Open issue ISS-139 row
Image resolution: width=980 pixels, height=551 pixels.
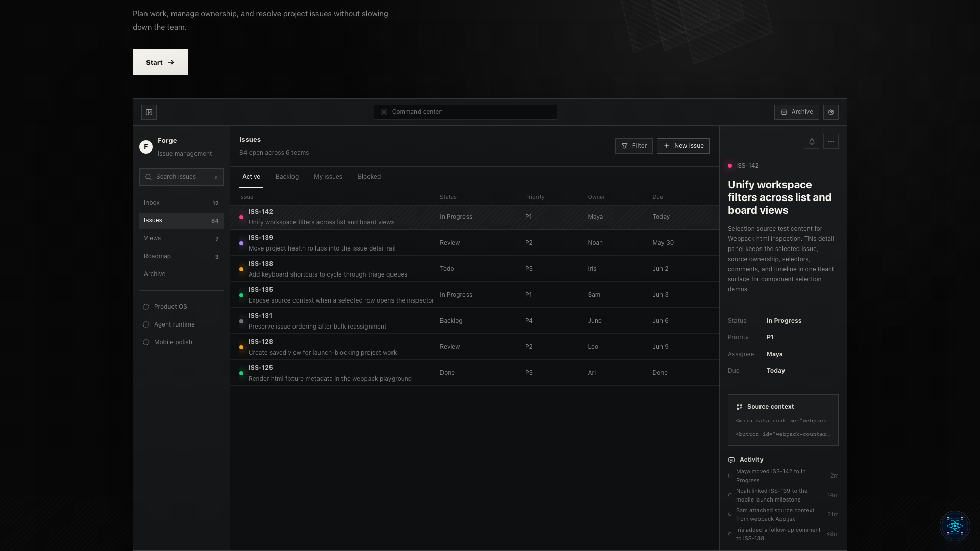coord(475,243)
